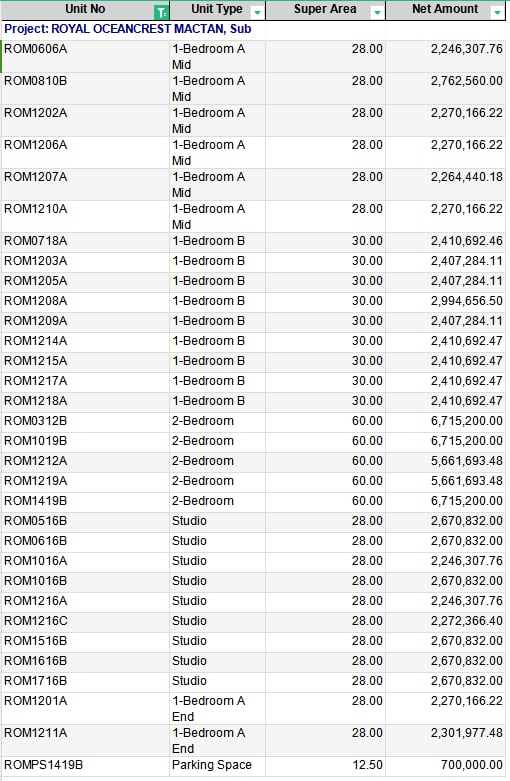510x781 pixels.
Task: Click the ROMPS1419B parking unit cell
Action: click(85, 765)
